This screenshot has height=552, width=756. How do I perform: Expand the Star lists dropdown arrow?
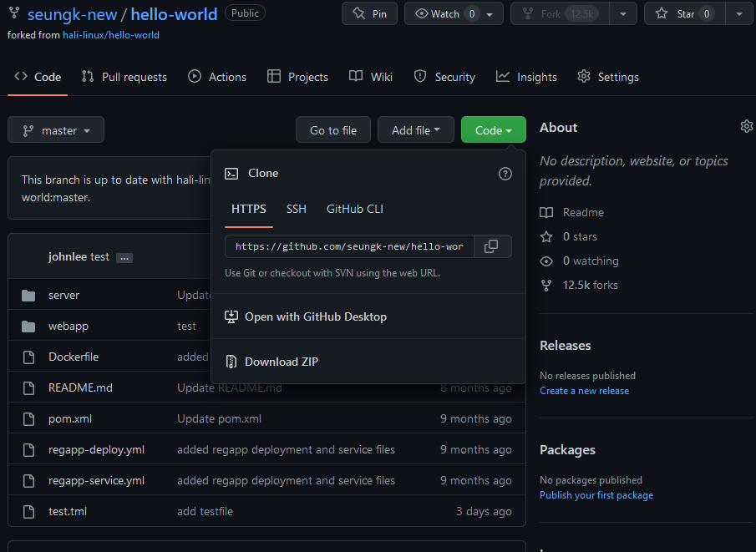[x=739, y=13]
